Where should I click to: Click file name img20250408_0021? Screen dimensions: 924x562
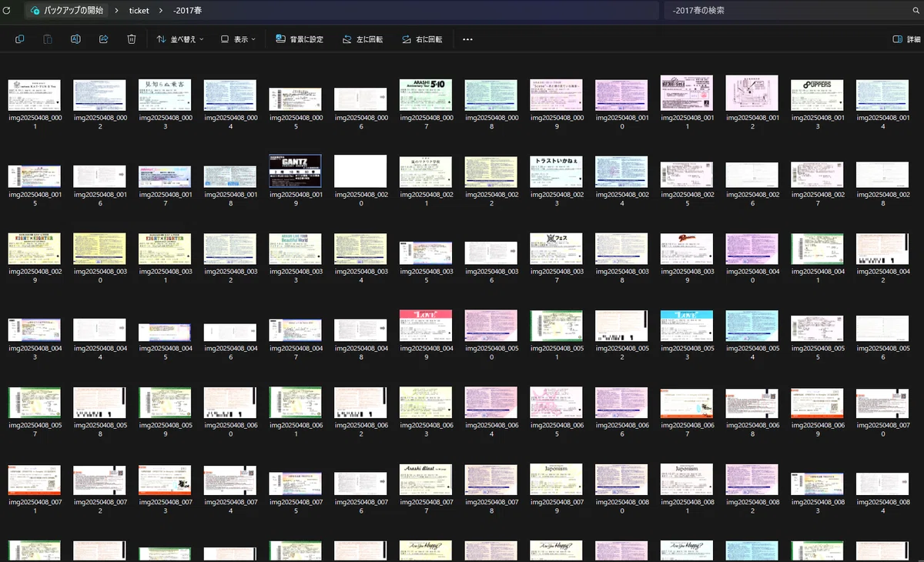pos(426,199)
